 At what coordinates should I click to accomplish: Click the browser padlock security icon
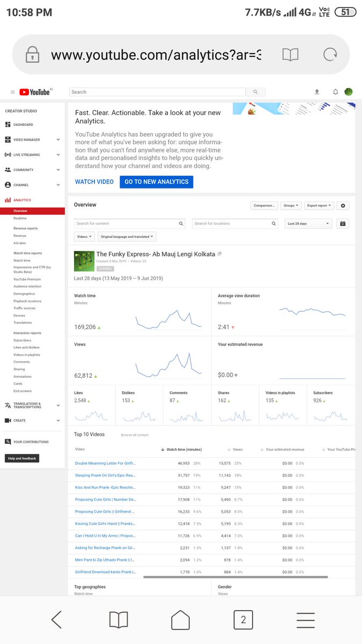[x=32, y=55]
